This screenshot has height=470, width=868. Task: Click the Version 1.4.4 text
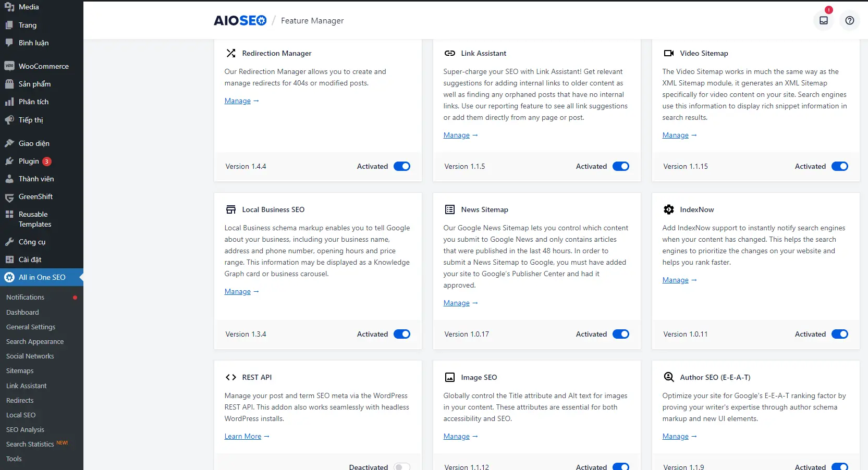pyautogui.click(x=246, y=166)
